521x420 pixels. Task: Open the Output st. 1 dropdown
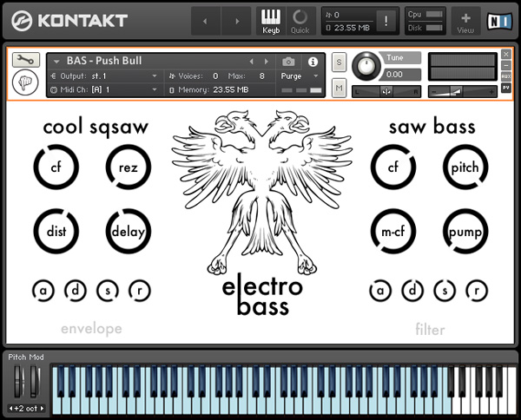pos(103,76)
